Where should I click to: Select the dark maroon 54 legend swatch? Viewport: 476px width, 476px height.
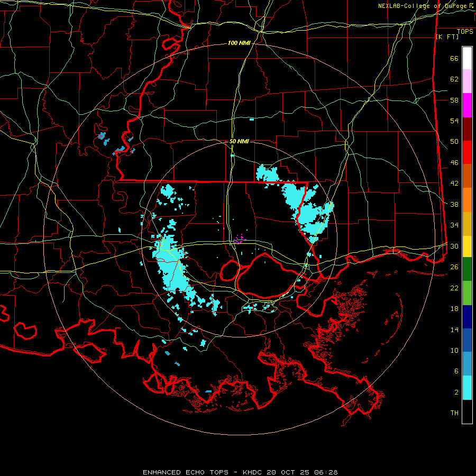tap(467, 129)
